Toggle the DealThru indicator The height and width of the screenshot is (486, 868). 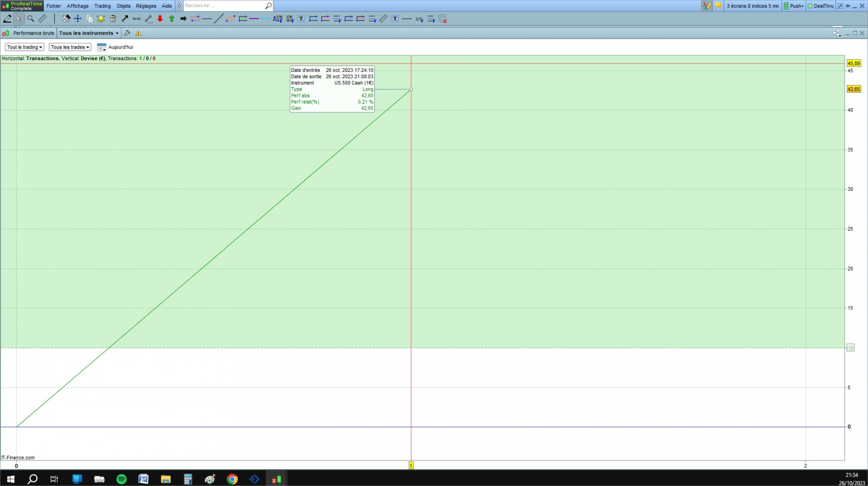[x=820, y=6]
